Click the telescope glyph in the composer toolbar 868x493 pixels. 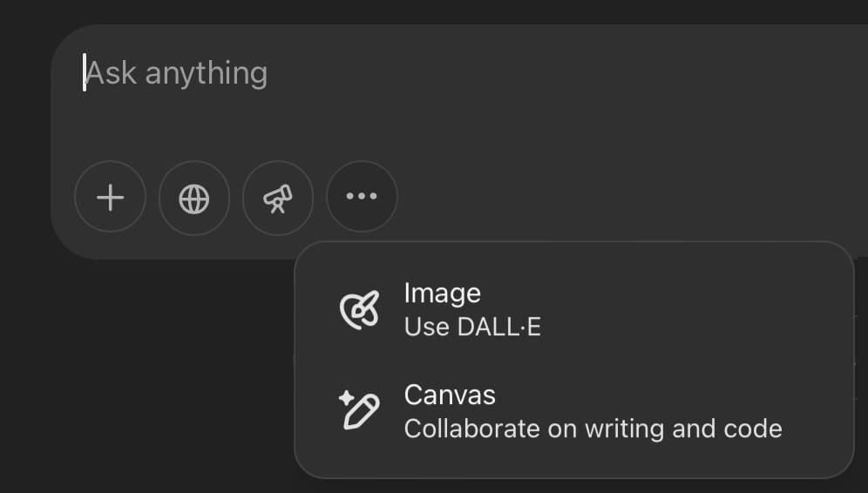coord(277,198)
